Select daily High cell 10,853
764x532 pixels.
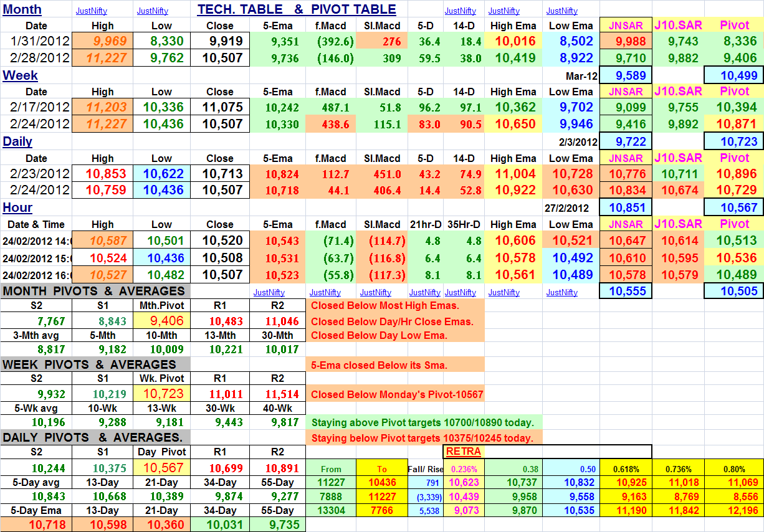103,174
